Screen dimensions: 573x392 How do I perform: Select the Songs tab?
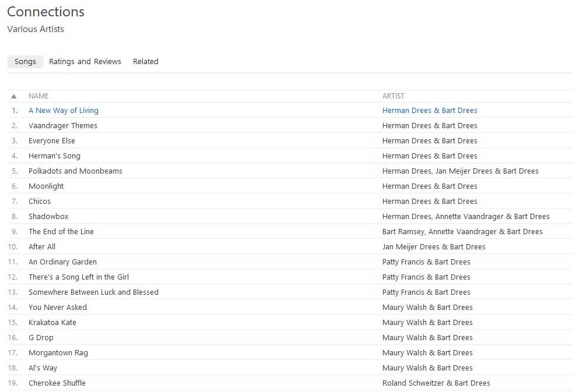click(x=25, y=62)
